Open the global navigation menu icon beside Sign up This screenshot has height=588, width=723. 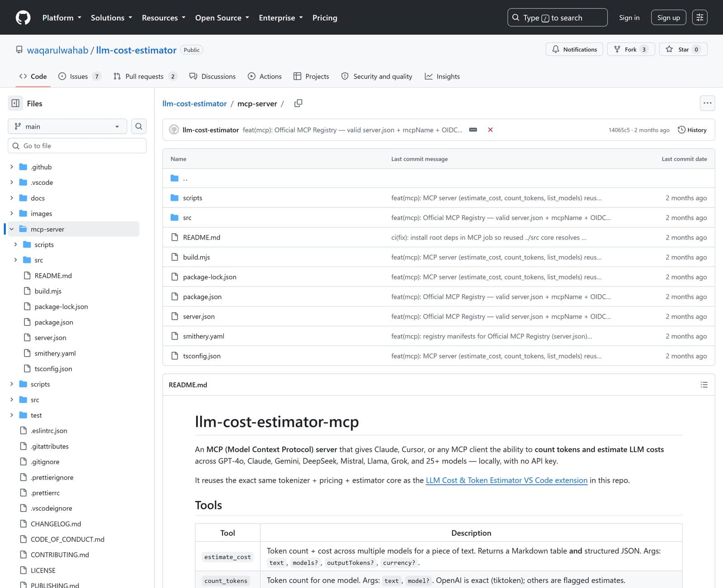click(700, 18)
